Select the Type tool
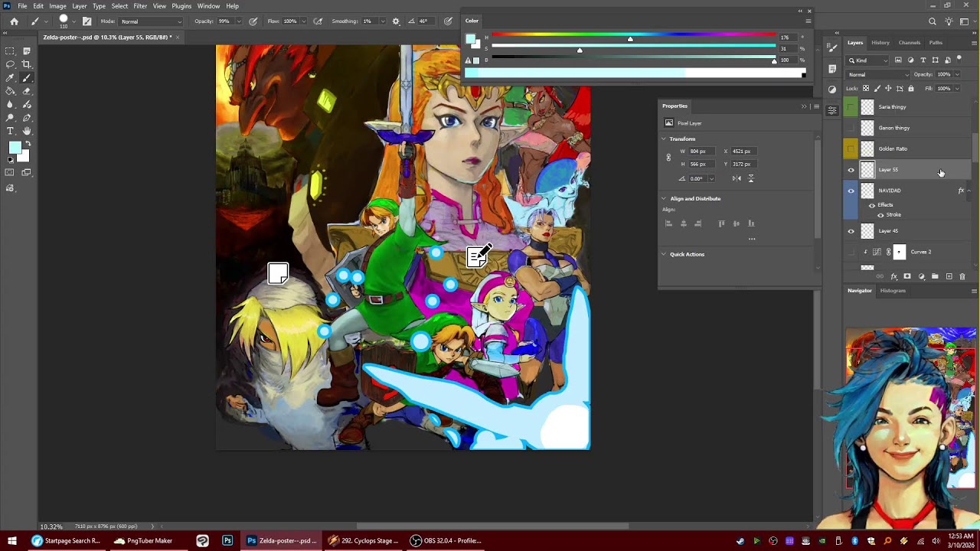The image size is (980, 551). 10,131
